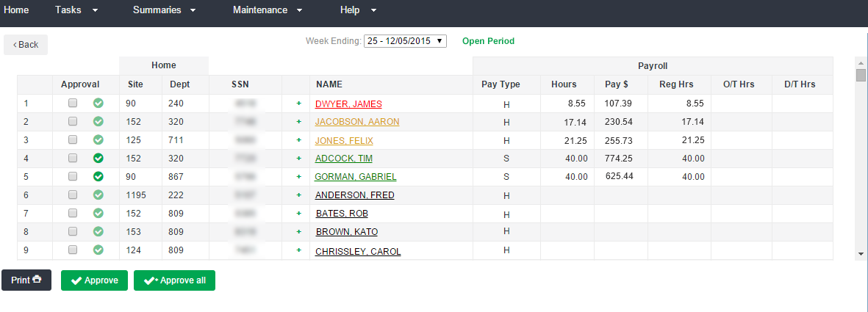Click the plus icon next to Chrissley, Carol
This screenshot has width=868, height=312.
pos(298,250)
